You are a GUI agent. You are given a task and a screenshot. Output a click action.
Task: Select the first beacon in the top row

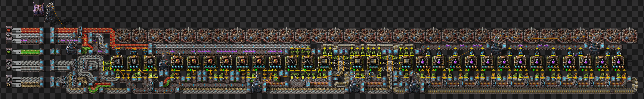point(123,36)
